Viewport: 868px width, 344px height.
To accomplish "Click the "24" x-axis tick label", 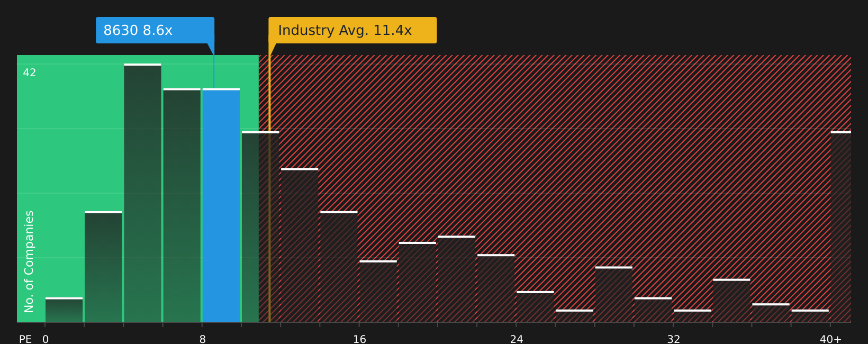I will tap(517, 339).
